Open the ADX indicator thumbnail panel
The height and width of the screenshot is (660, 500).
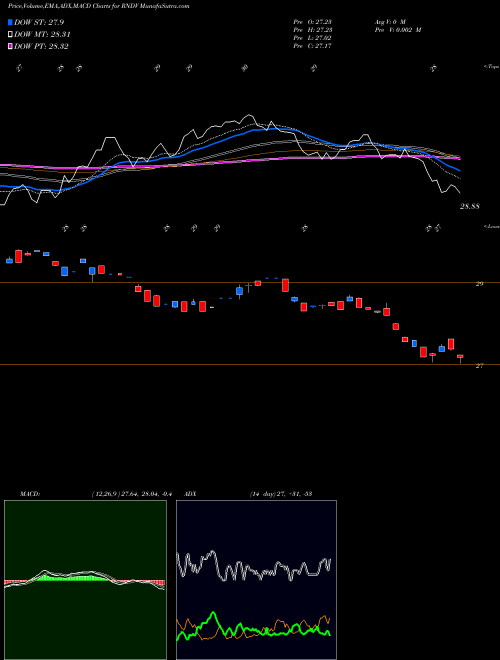point(256,580)
